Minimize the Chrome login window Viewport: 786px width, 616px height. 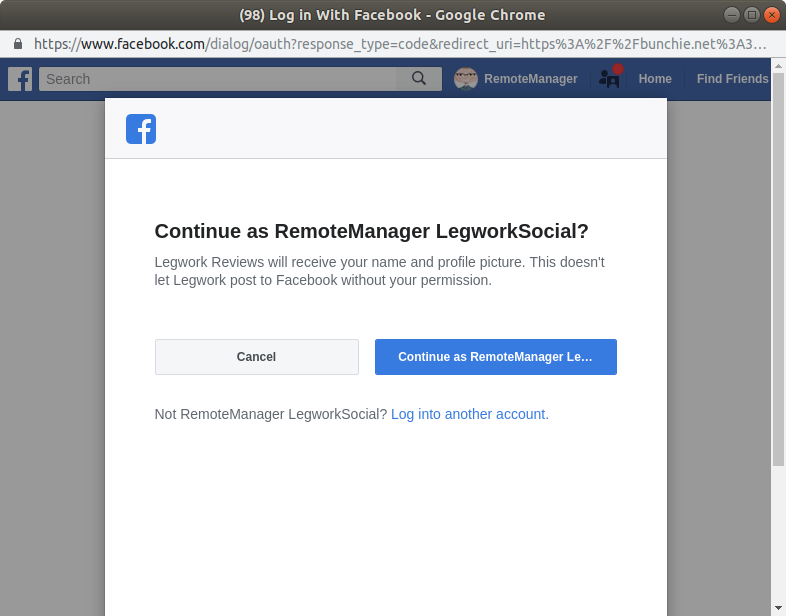733,15
